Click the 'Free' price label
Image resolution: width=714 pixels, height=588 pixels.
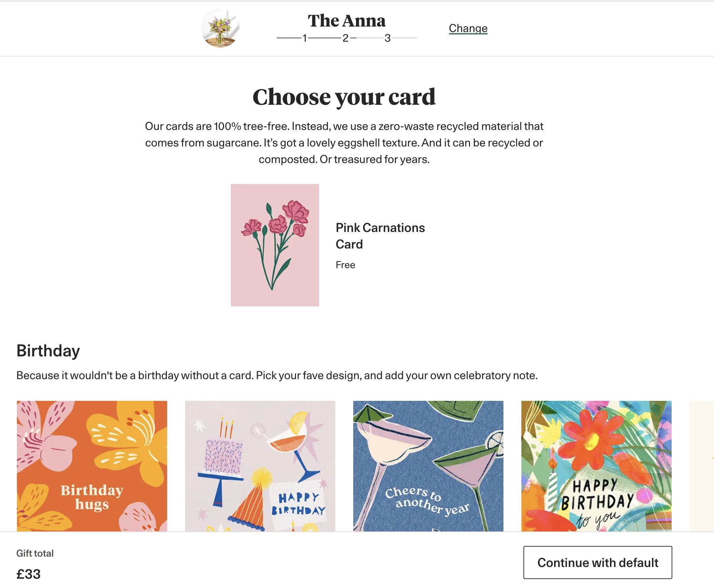tap(345, 265)
